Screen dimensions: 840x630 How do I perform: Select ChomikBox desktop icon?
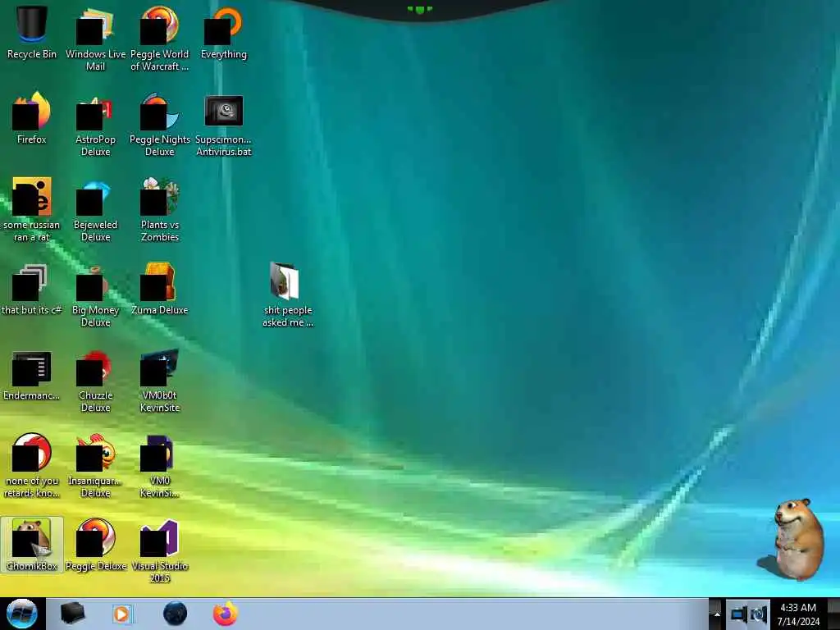click(32, 545)
